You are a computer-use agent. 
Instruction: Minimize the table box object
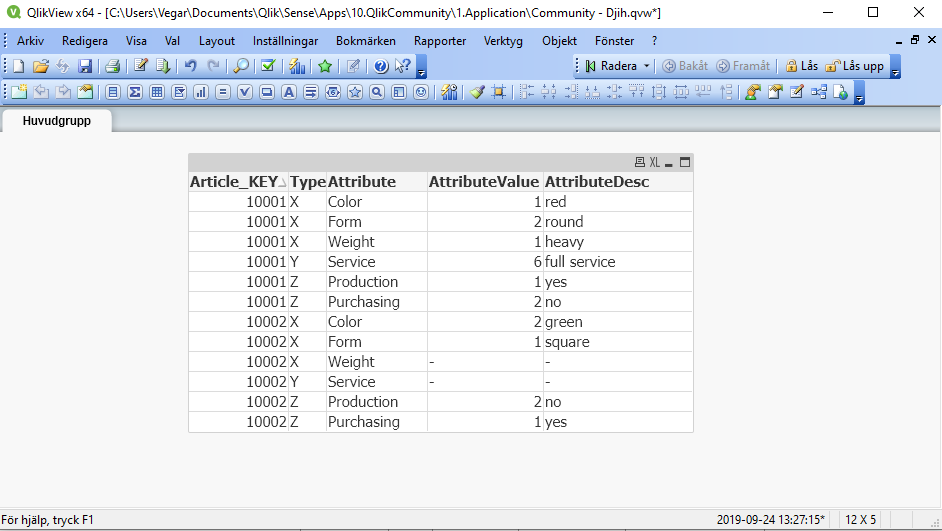669,163
